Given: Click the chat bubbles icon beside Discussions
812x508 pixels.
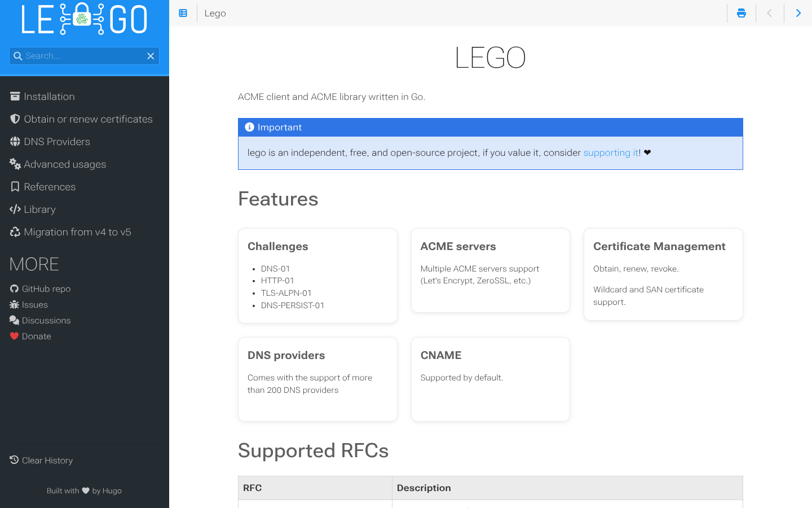Looking at the screenshot, I should (15, 321).
